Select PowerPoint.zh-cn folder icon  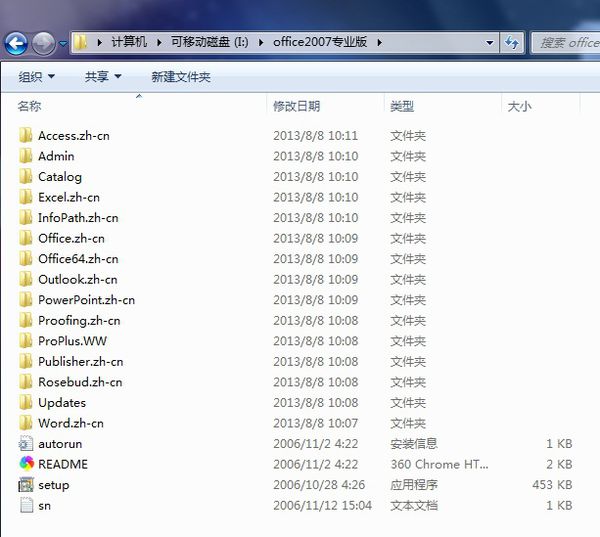(x=26, y=300)
